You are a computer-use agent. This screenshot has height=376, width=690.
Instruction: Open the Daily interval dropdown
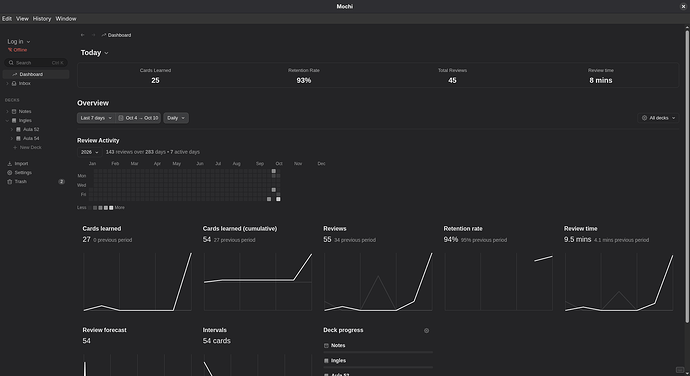(x=176, y=118)
